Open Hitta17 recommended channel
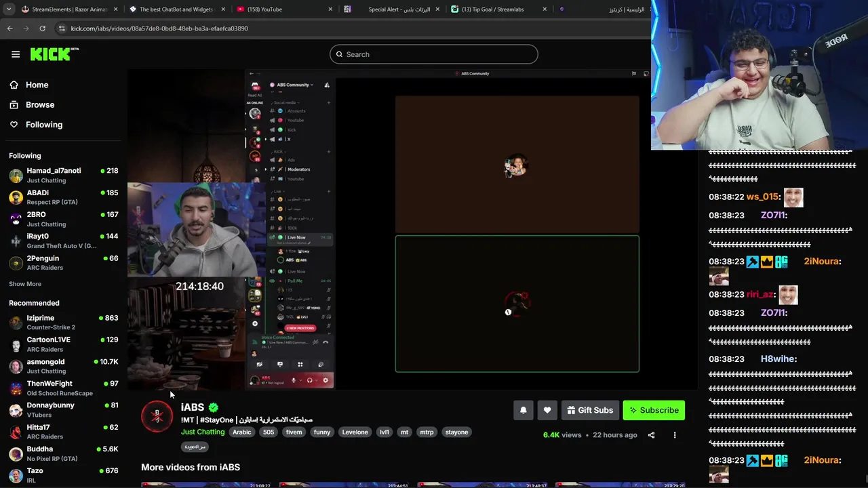 point(64,432)
